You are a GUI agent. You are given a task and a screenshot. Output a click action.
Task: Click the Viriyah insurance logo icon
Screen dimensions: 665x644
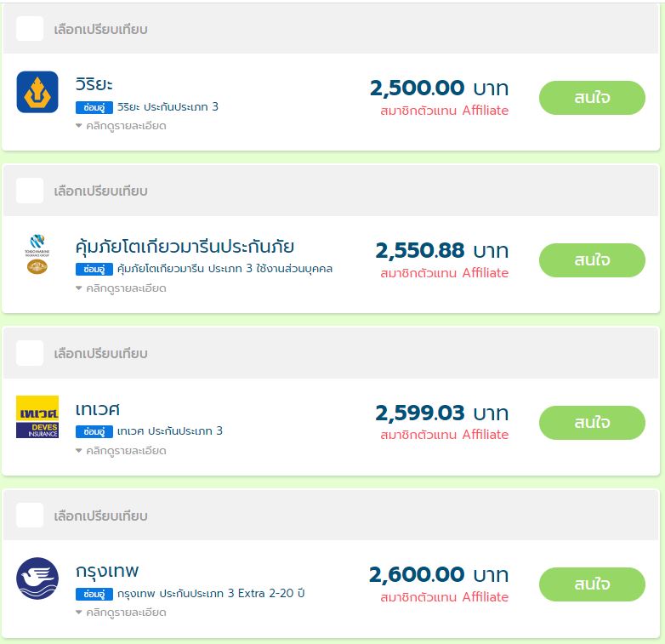[x=37, y=92]
